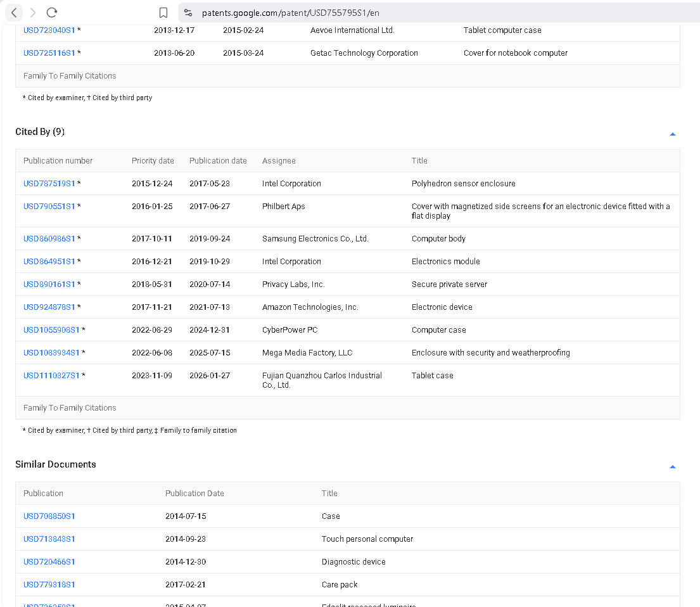
Task: Click the bookmark icon
Action: coord(163,13)
